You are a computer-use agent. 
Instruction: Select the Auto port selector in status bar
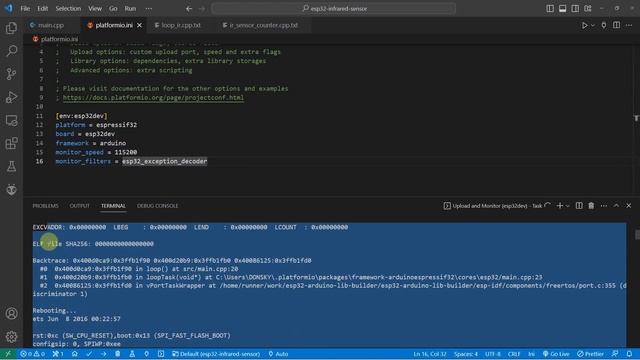tap(278, 354)
